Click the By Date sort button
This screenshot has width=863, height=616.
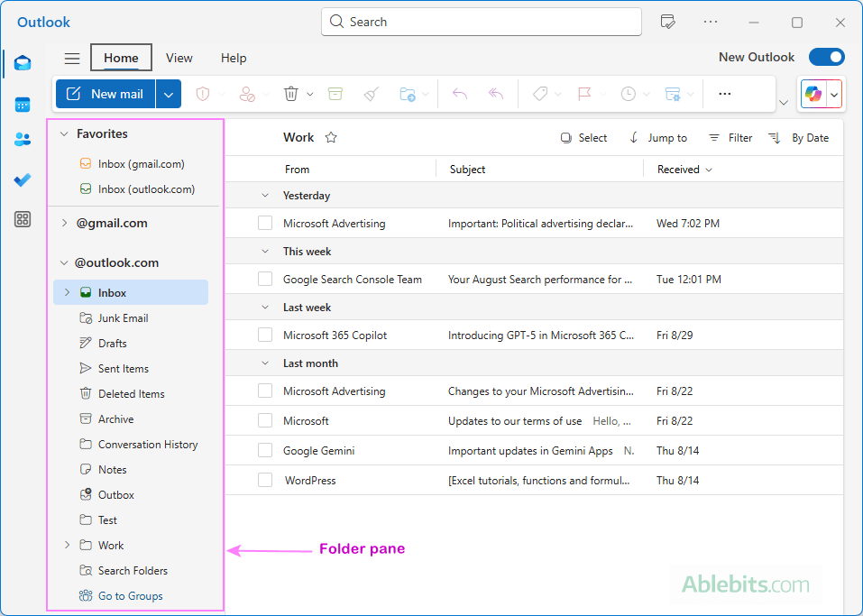798,138
